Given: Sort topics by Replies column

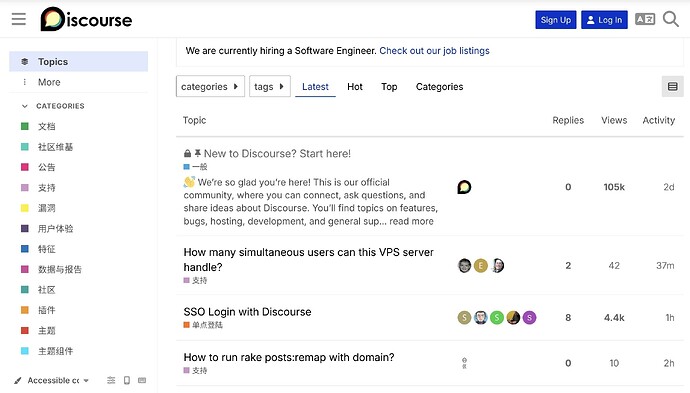Looking at the screenshot, I should pyautogui.click(x=568, y=120).
